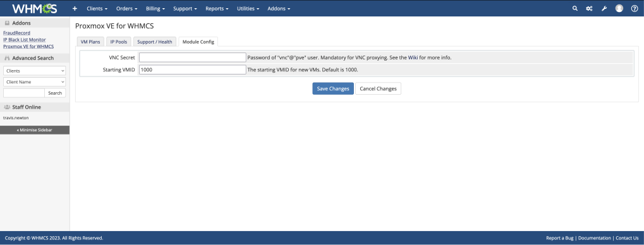This screenshot has height=245, width=644.
Task: Open the user avatar account icon
Action: [x=619, y=8]
